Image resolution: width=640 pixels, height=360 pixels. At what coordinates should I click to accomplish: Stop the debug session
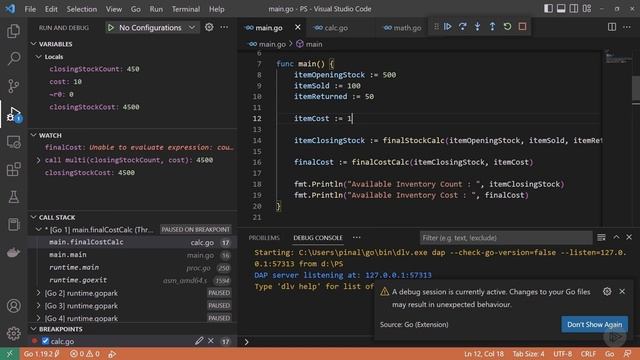pos(522,27)
